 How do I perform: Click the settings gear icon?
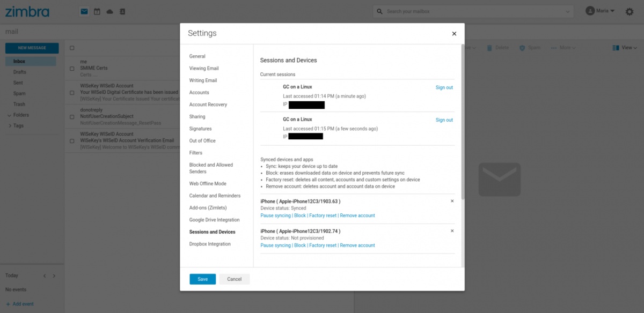[x=629, y=11]
